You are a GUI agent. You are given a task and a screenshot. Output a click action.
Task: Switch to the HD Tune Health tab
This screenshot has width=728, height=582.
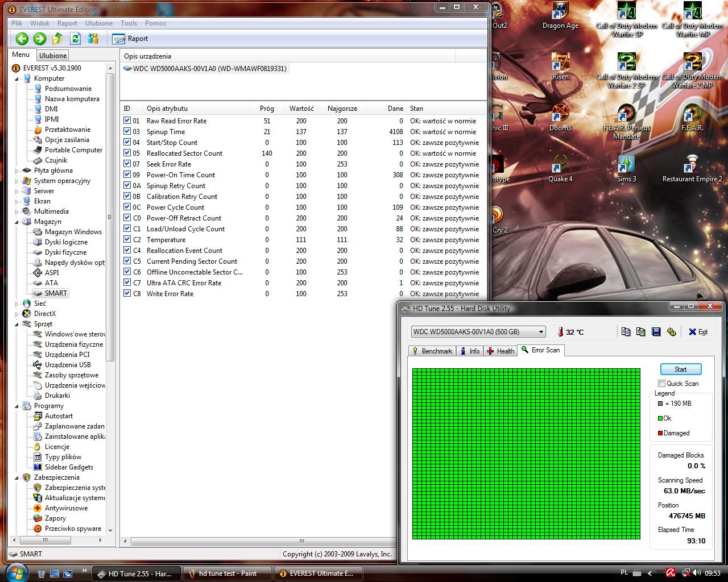pos(500,351)
